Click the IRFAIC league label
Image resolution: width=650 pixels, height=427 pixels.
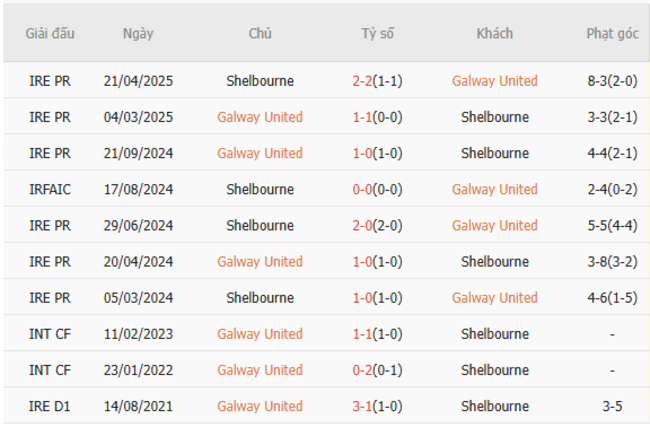click(50, 189)
